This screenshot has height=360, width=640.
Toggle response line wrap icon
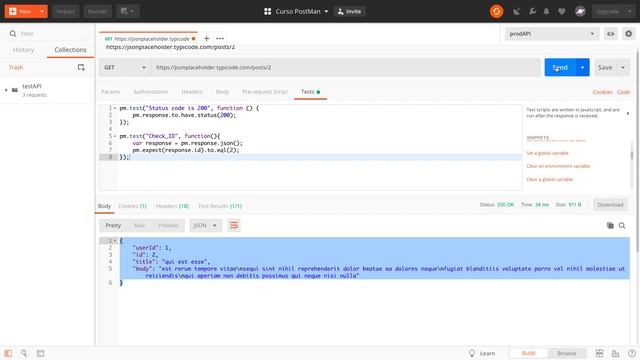(234, 225)
